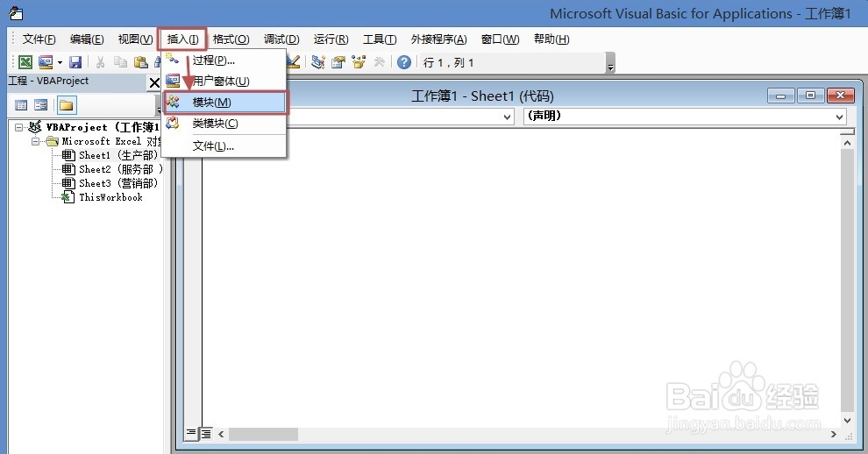
Task: Open the 帮助(H) menu
Action: (x=551, y=39)
